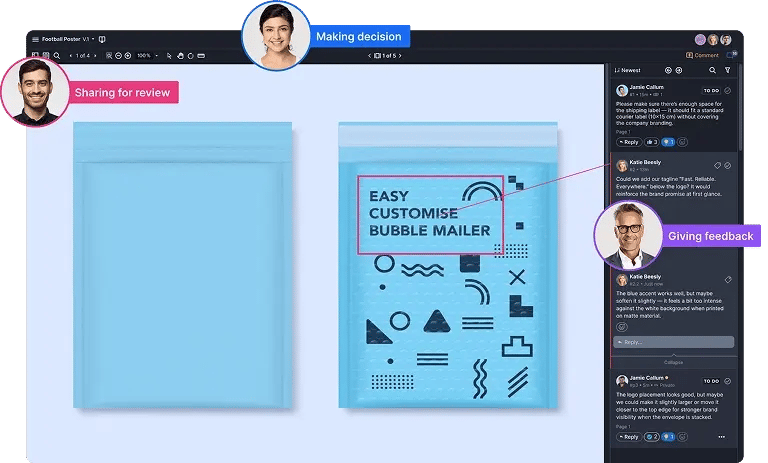Reply to the logo placement comment
Viewport: 768px width, 463px height.
click(629, 437)
